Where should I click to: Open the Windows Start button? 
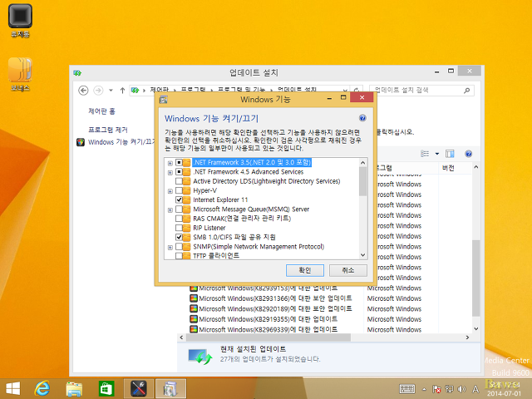pos(13,388)
